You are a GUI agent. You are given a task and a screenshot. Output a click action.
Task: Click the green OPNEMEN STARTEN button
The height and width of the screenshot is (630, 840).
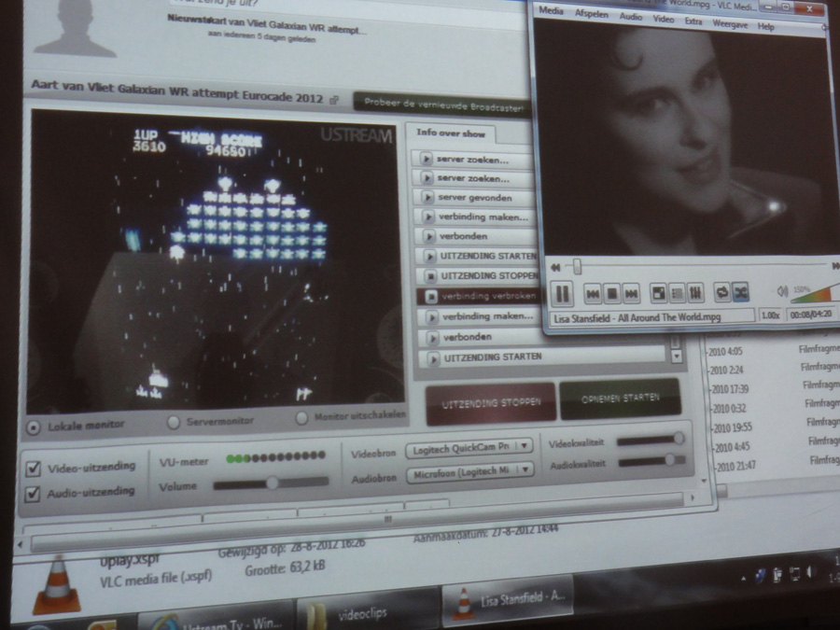coord(620,399)
